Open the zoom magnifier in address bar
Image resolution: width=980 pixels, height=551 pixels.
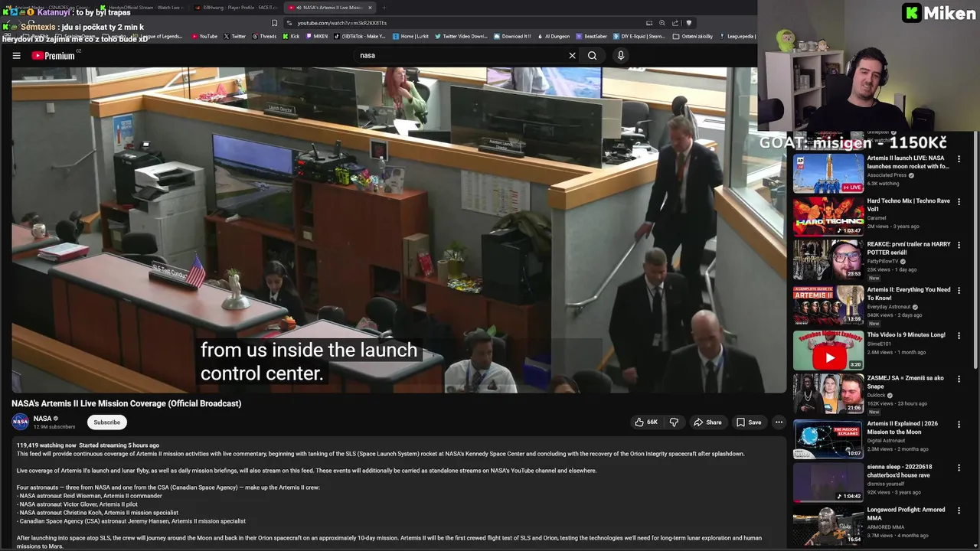(662, 23)
